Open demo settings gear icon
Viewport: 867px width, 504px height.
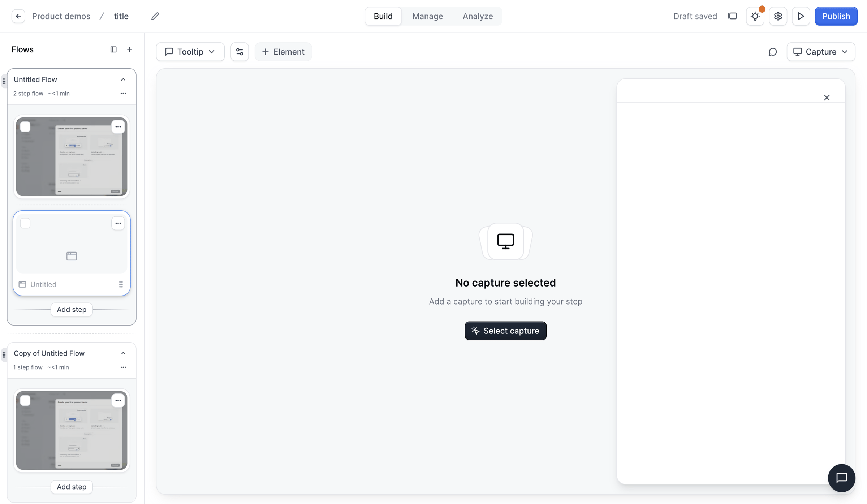(x=778, y=16)
